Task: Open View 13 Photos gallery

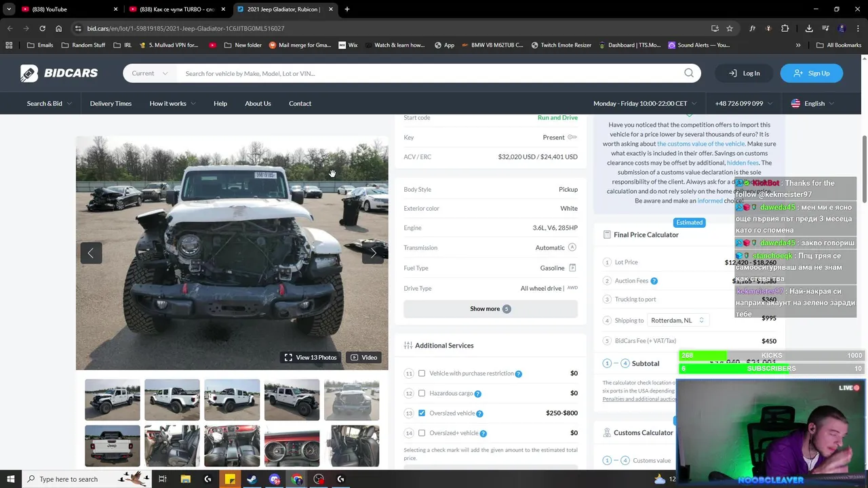Action: tap(311, 357)
